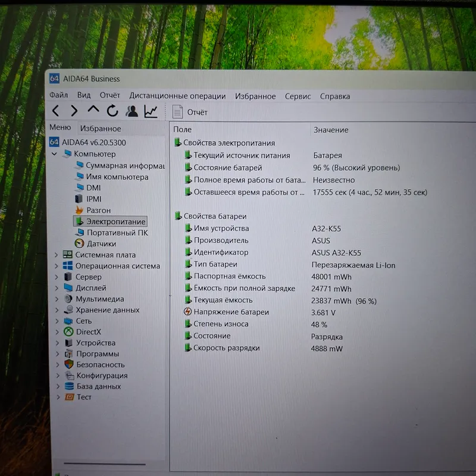Open Имя компьютера page
The width and height of the screenshot is (476, 476).
coord(112,177)
